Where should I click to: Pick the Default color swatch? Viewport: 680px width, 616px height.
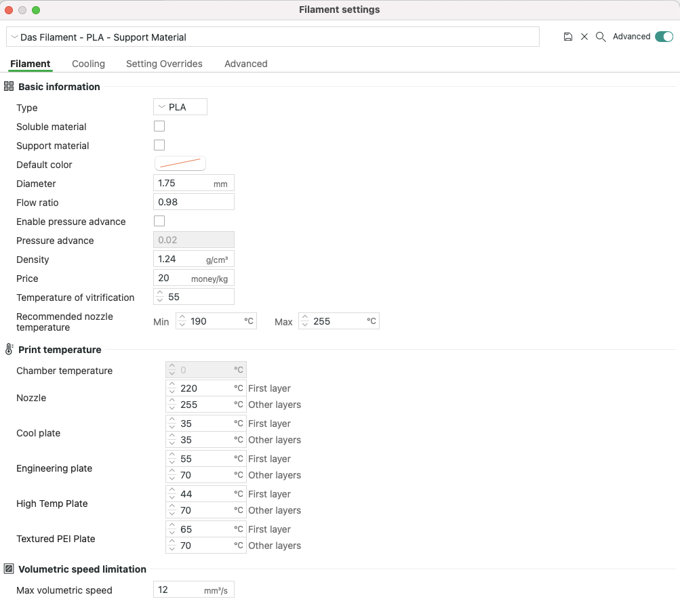pos(180,164)
